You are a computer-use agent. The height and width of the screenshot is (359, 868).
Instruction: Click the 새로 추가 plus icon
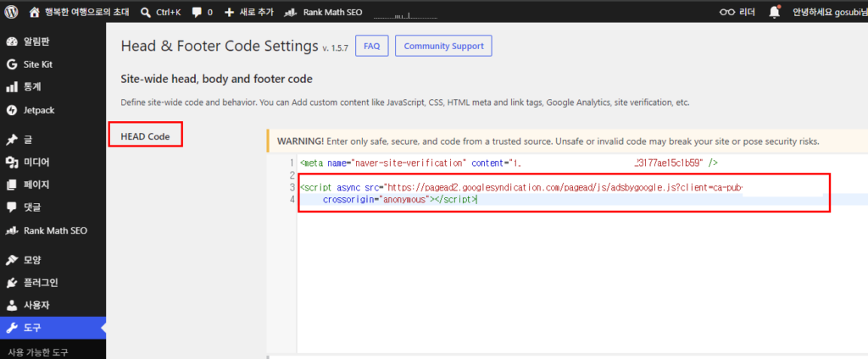coord(229,12)
